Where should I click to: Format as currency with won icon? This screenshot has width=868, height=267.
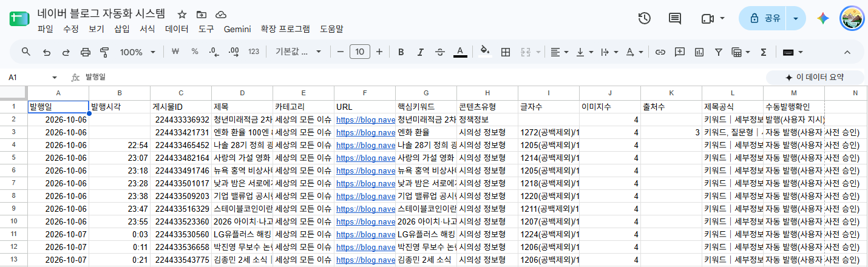click(175, 52)
